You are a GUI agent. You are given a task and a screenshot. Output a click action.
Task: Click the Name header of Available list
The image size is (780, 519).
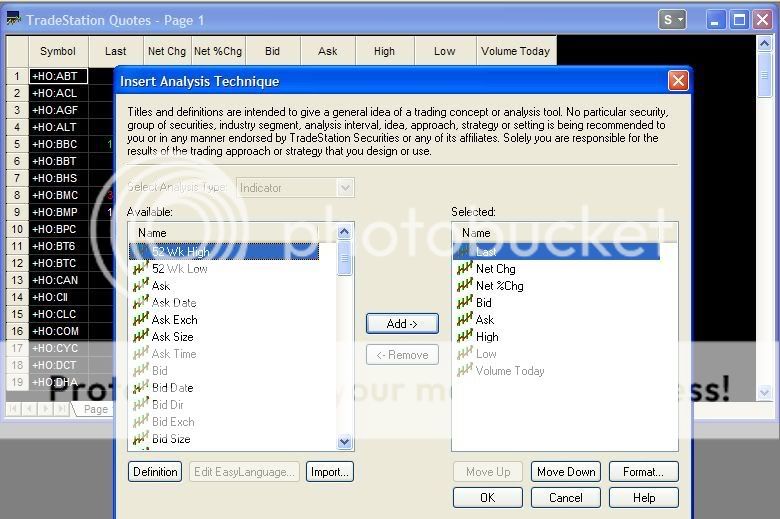[x=223, y=232]
